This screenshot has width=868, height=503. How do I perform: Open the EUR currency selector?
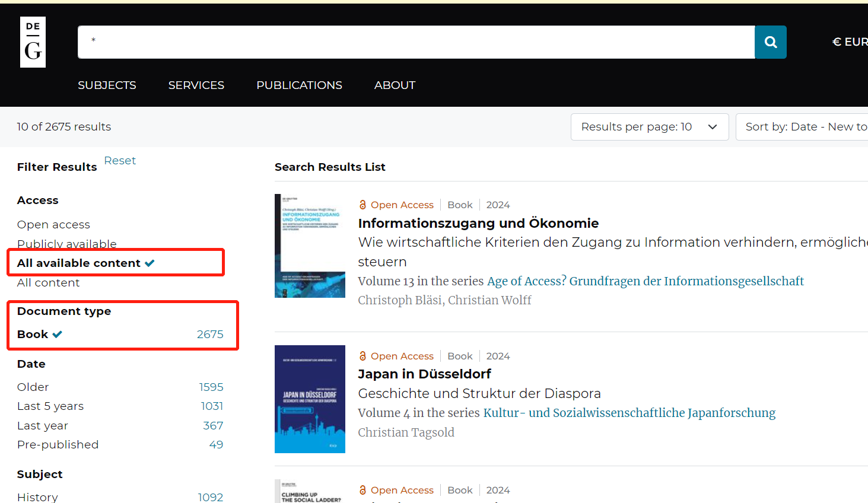tap(849, 42)
